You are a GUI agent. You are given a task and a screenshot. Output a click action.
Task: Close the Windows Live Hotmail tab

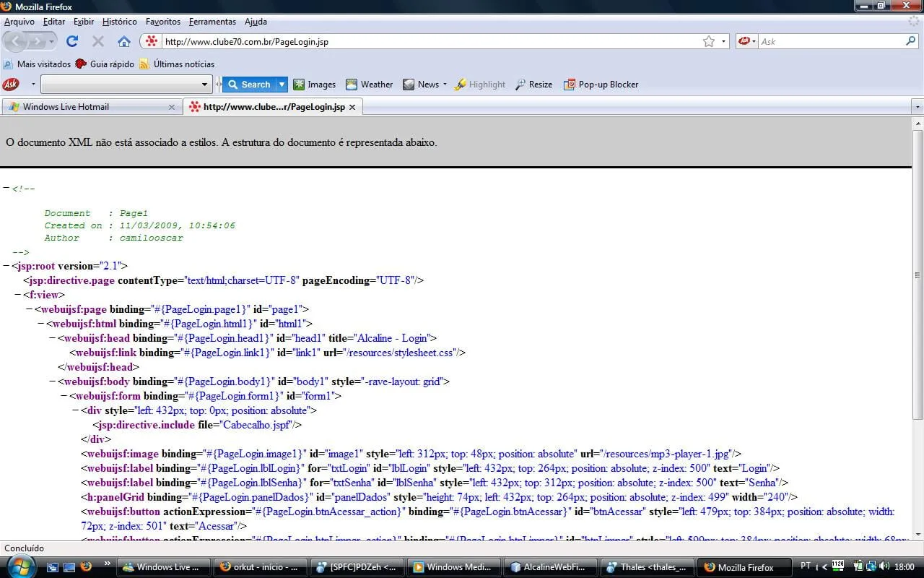click(x=172, y=107)
